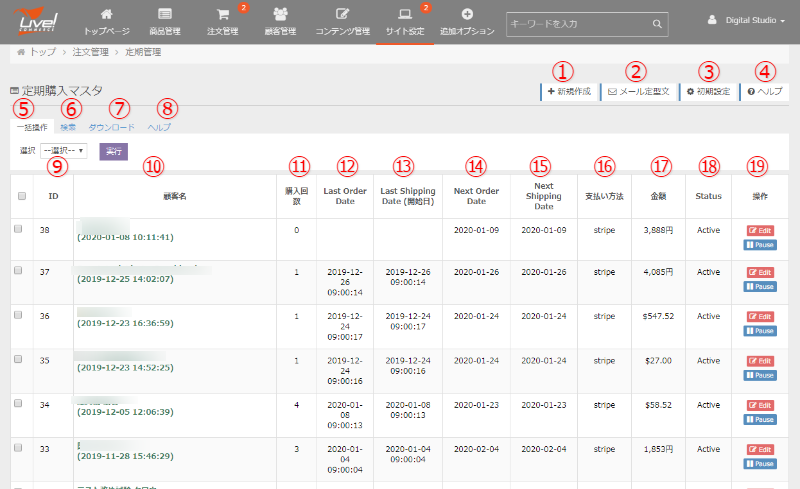800x489 pixels.
Task: Switch to the 検索 tab
Action: [x=68, y=128]
